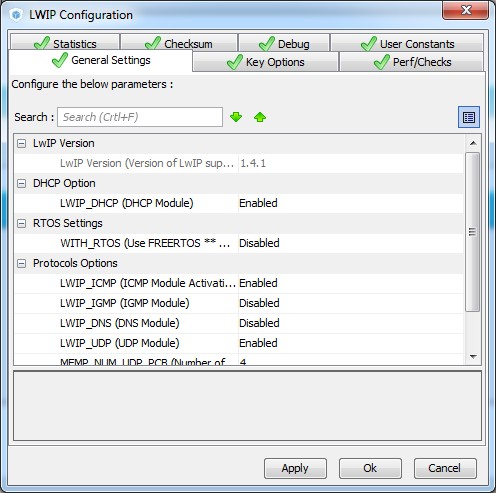Image resolution: width=496 pixels, height=493 pixels.
Task: Close the LWIP Configuration dialog with X
Action: tap(465, 10)
